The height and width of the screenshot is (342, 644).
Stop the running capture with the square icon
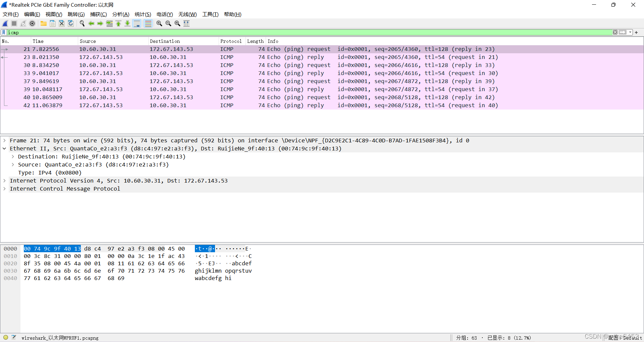[14, 23]
